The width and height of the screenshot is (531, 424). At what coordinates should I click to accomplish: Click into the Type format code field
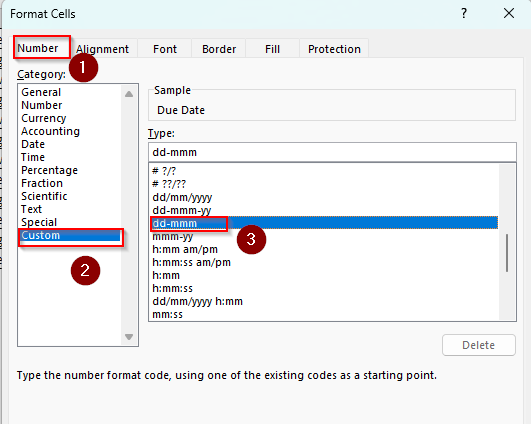coord(332,152)
